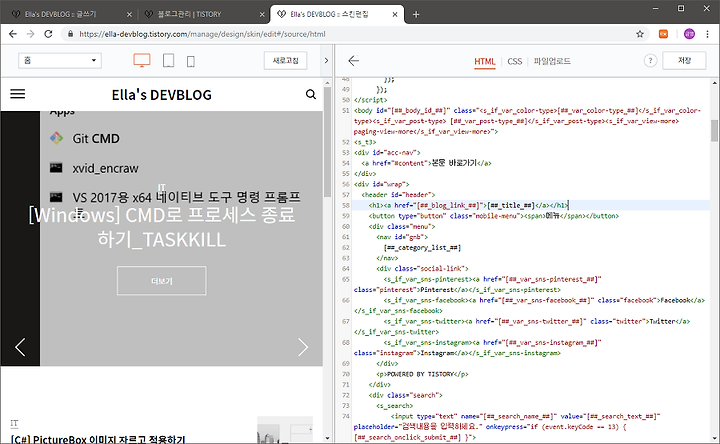Viewport: 720px width, 444px height.
Task: Click line 54 본문 바로가기 code
Action: tap(426, 163)
